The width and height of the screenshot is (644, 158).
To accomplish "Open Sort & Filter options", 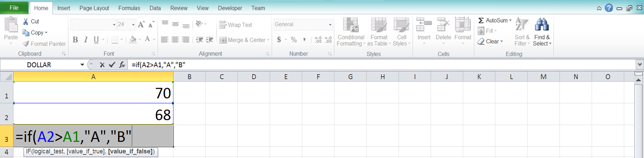I will [522, 32].
